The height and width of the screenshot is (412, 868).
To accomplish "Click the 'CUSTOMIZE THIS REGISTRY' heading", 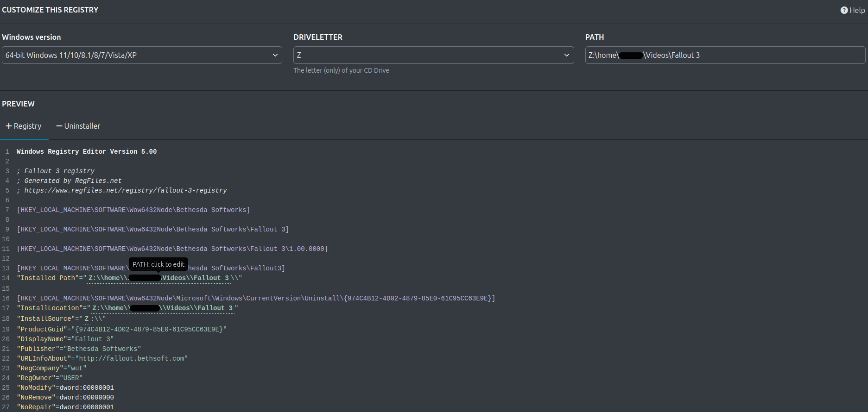I will point(50,10).
